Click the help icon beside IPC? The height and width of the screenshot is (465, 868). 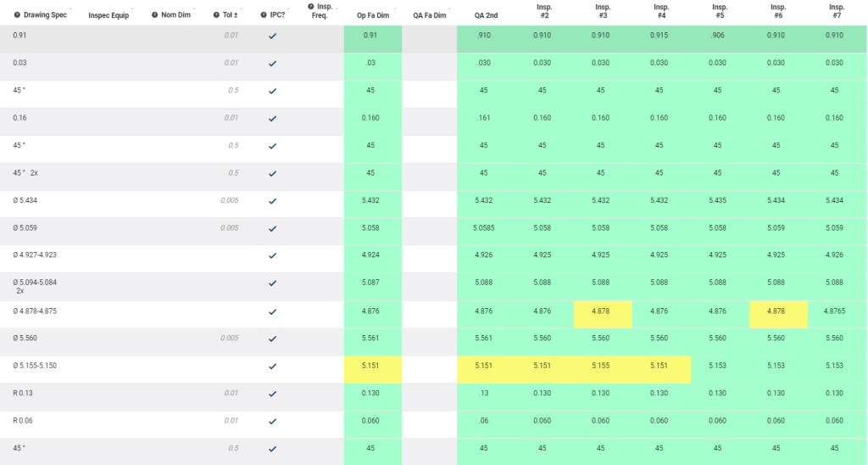point(264,15)
